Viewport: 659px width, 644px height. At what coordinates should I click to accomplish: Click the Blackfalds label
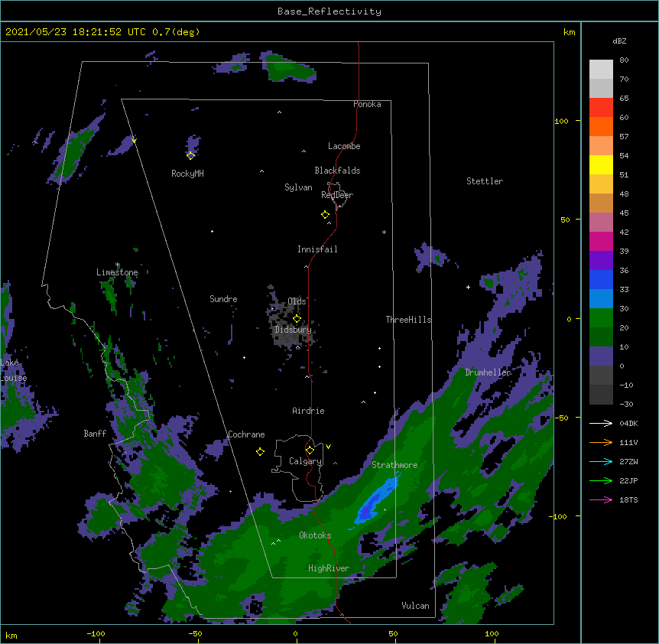(x=337, y=171)
